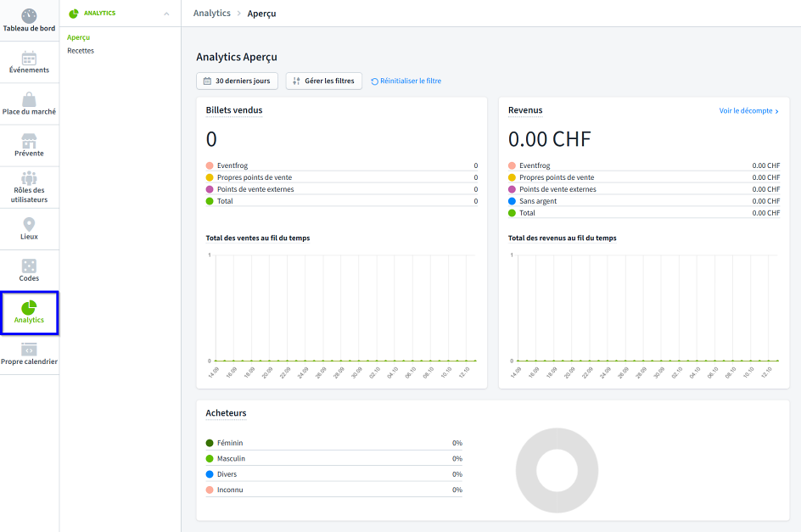The width and height of the screenshot is (801, 532).
Task: Open the Événements calendar icon
Action: tap(29, 59)
